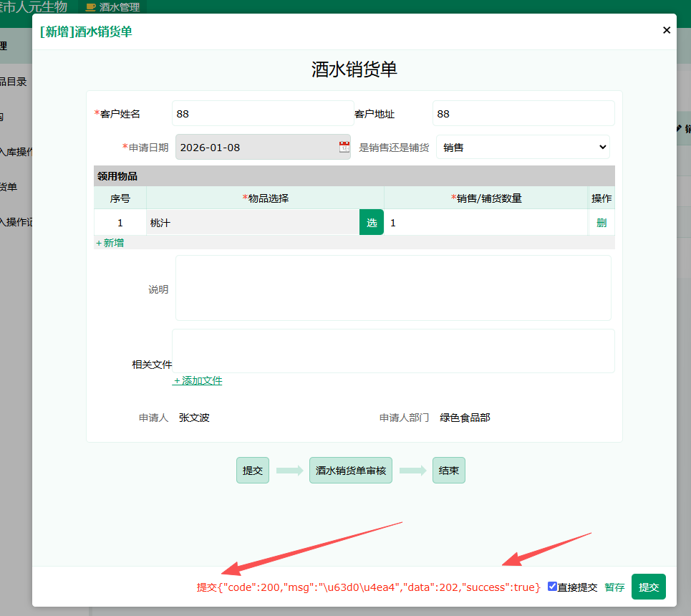Viewport: 691px width, 616px height.
Task: Click +新增 to add an item row
Action: (x=110, y=243)
